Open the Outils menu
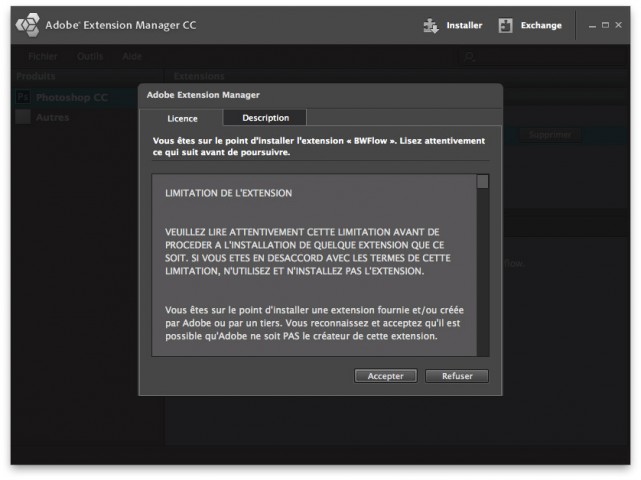641x480 pixels. (x=90, y=56)
